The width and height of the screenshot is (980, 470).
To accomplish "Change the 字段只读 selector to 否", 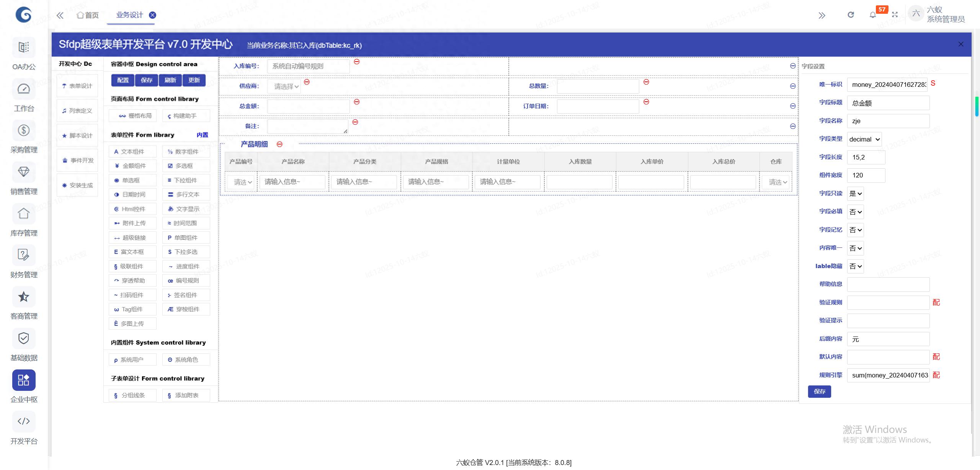I will (x=856, y=193).
